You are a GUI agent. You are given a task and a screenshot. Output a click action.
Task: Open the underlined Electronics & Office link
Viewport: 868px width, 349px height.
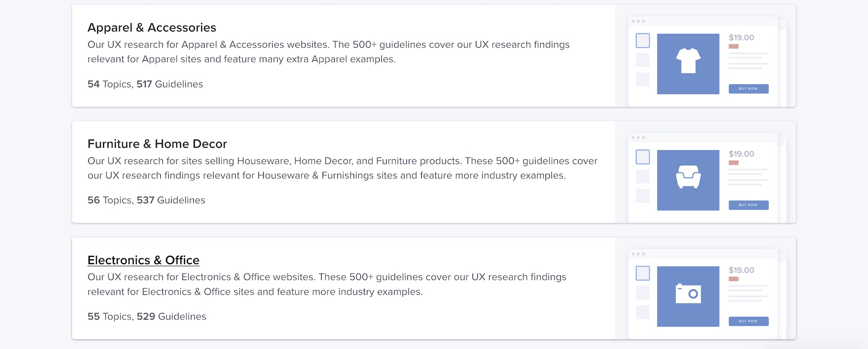[x=144, y=260]
